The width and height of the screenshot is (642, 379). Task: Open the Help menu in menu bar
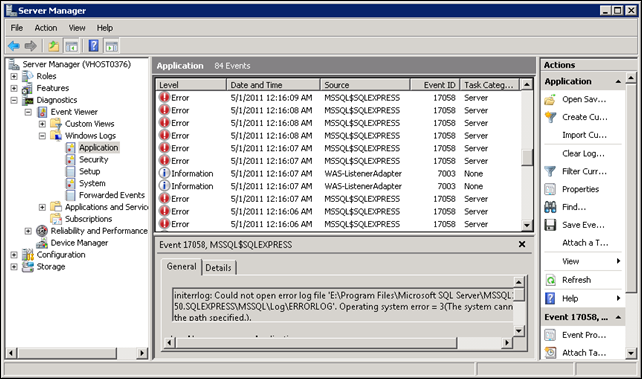(x=105, y=28)
